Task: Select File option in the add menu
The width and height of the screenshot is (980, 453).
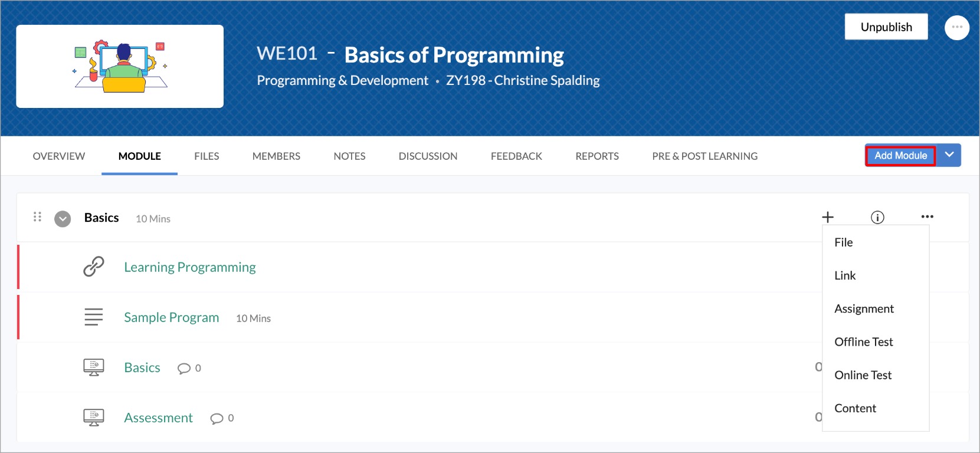Action: point(843,242)
